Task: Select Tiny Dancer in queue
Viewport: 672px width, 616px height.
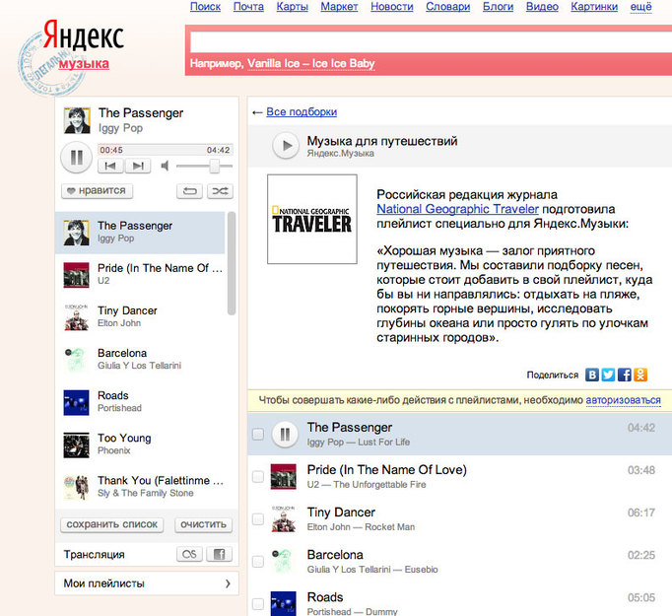Action: pos(140,316)
